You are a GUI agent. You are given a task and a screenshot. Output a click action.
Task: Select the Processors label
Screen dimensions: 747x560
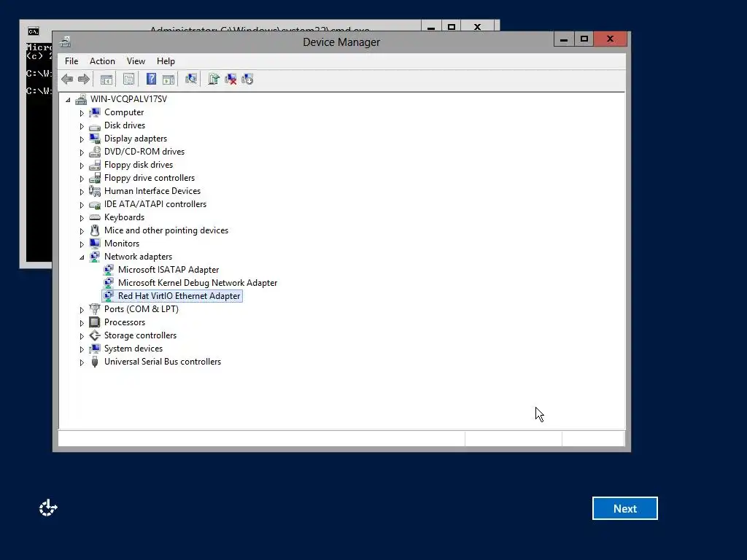click(124, 322)
